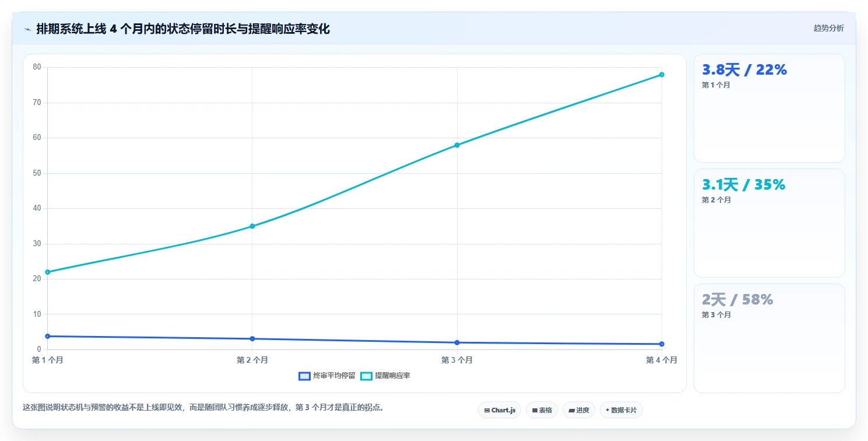The width and height of the screenshot is (868, 441).
Task: Click 终审平均停留 data point at 第 2 个月
Action: click(x=252, y=338)
